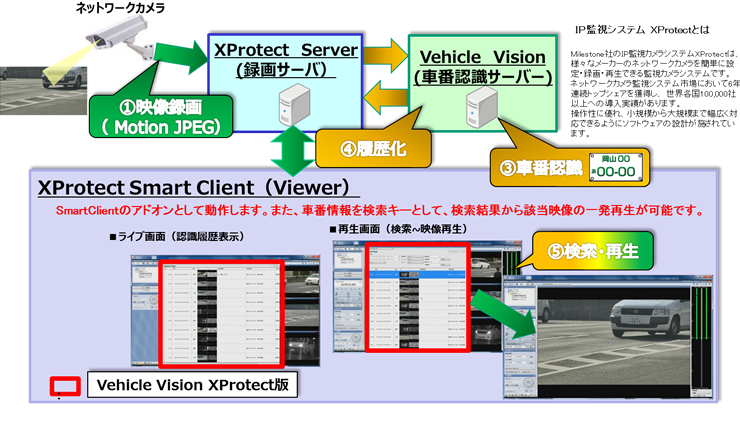Viewport: 740px width, 430px height.
Task: Click the ③車番認識 callout text
Action: (541, 168)
